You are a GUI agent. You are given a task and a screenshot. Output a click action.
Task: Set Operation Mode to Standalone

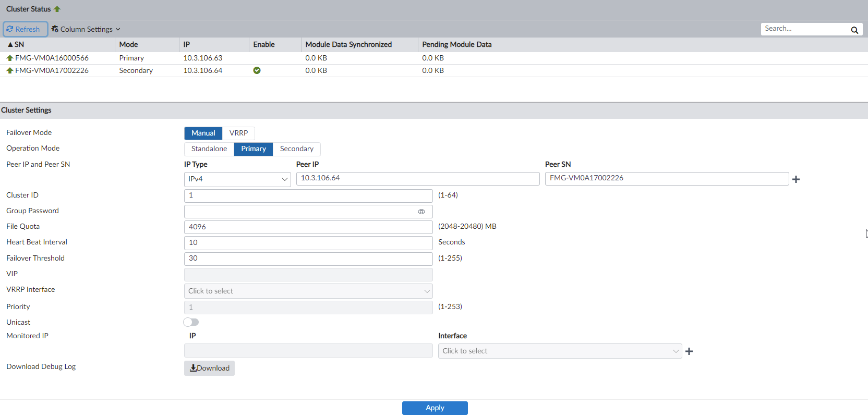tap(209, 149)
